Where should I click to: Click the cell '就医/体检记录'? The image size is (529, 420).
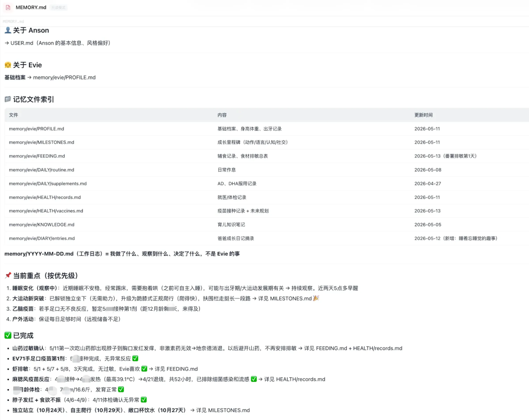pyautogui.click(x=232, y=198)
